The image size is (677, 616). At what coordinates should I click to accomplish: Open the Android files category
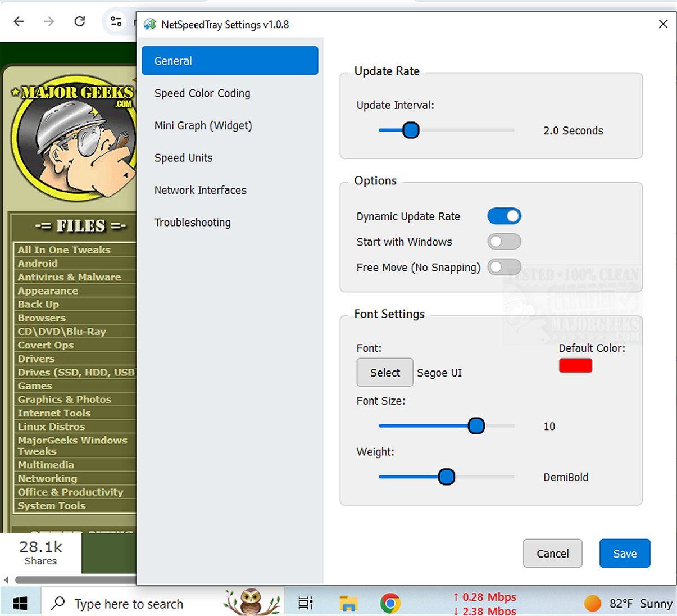pyautogui.click(x=38, y=263)
